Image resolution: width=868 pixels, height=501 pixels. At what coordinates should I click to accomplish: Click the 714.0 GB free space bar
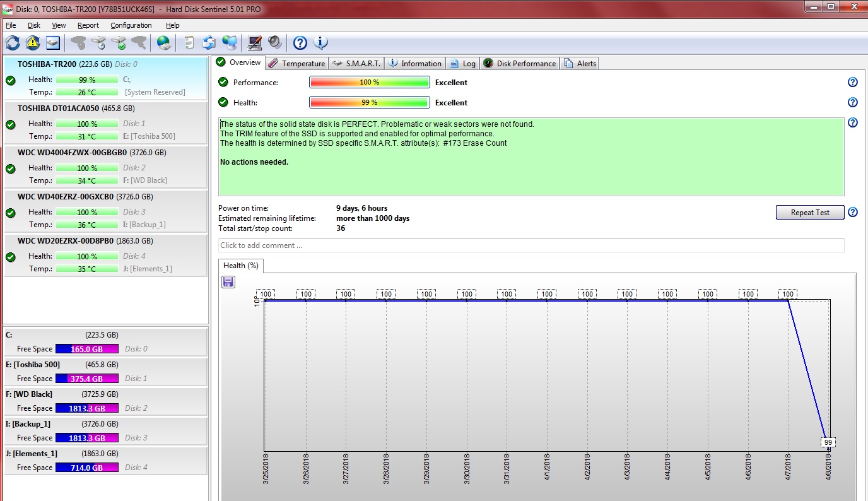[x=87, y=468]
